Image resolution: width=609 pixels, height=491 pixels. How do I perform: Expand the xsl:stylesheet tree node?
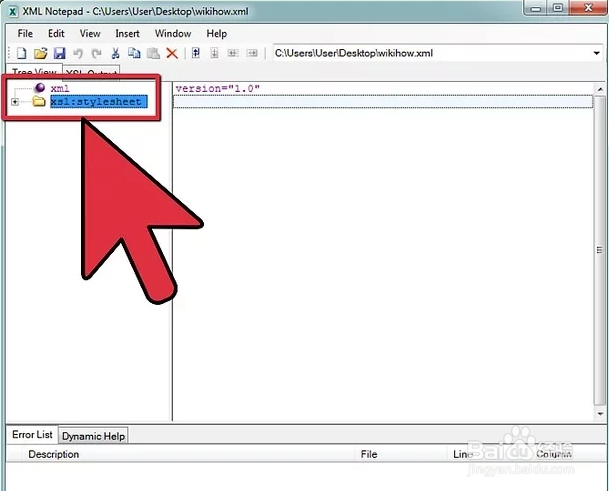point(15,102)
